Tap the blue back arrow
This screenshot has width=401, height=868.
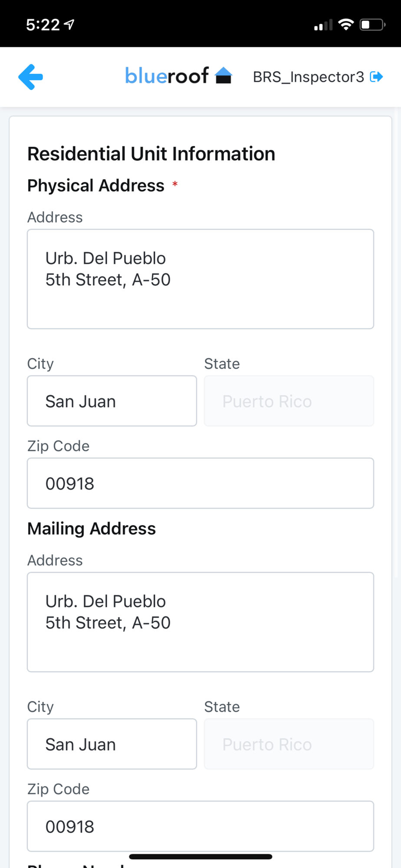tap(31, 77)
